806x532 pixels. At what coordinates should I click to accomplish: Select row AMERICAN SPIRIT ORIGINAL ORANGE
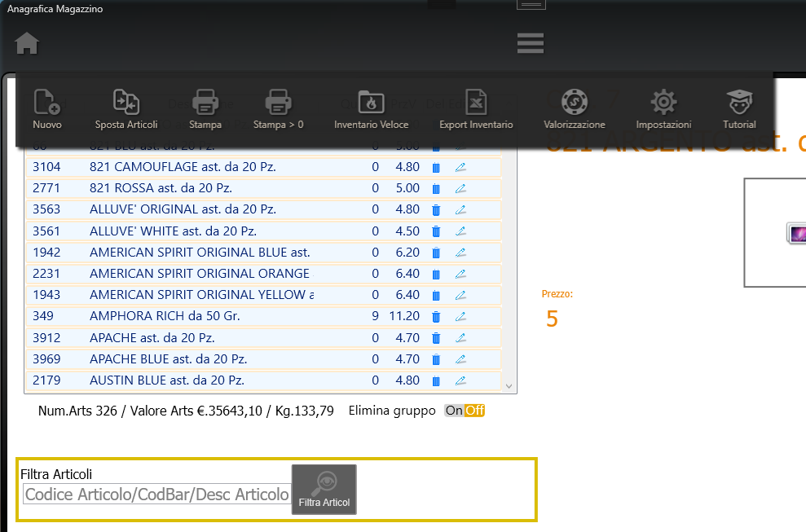pos(264,274)
